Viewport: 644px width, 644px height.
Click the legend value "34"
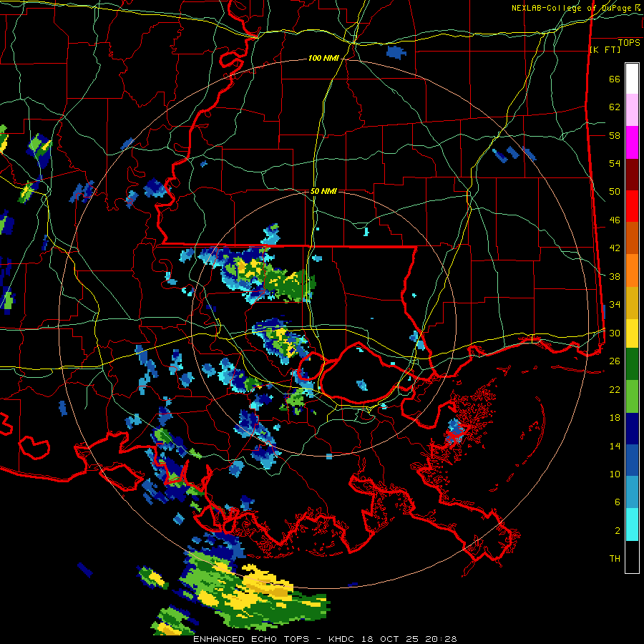[615, 304]
